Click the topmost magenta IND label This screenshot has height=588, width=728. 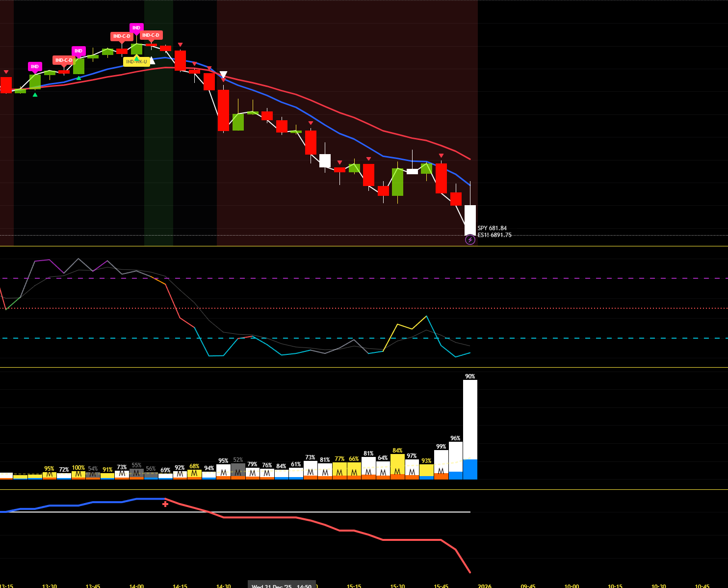pyautogui.click(x=136, y=28)
